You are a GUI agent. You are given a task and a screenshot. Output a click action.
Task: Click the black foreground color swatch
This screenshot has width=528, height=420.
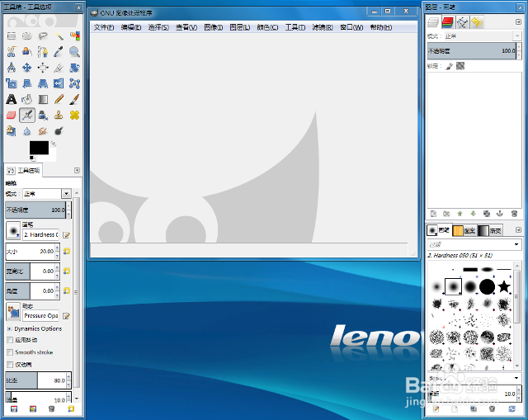[x=39, y=148]
